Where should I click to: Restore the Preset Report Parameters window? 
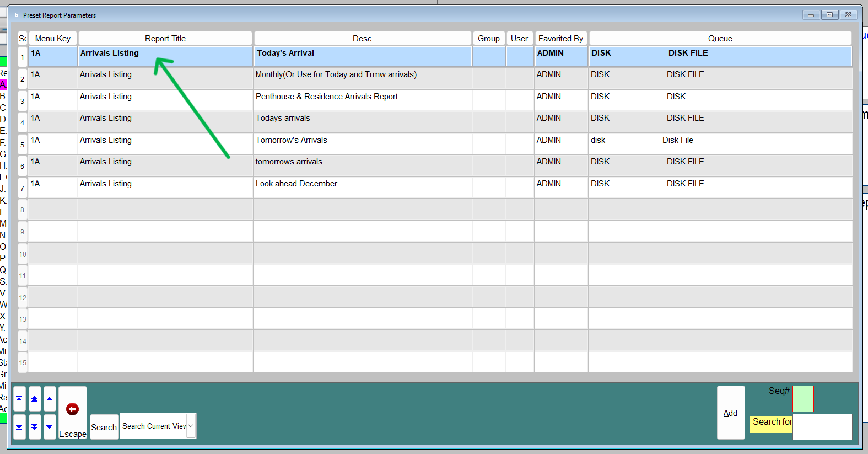coord(829,15)
